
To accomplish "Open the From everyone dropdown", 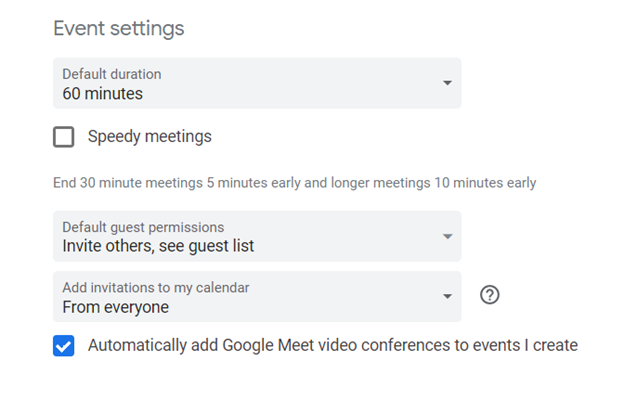I will (x=257, y=296).
